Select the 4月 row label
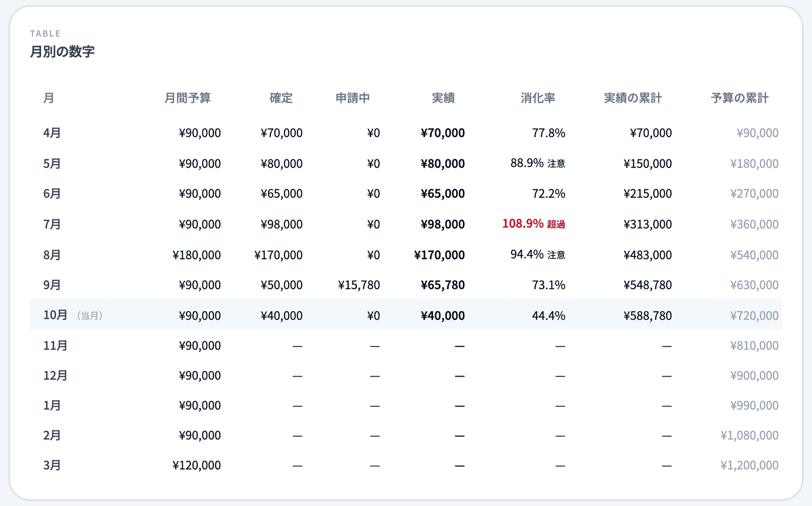Screen dimensions: 812x506 click(52, 133)
